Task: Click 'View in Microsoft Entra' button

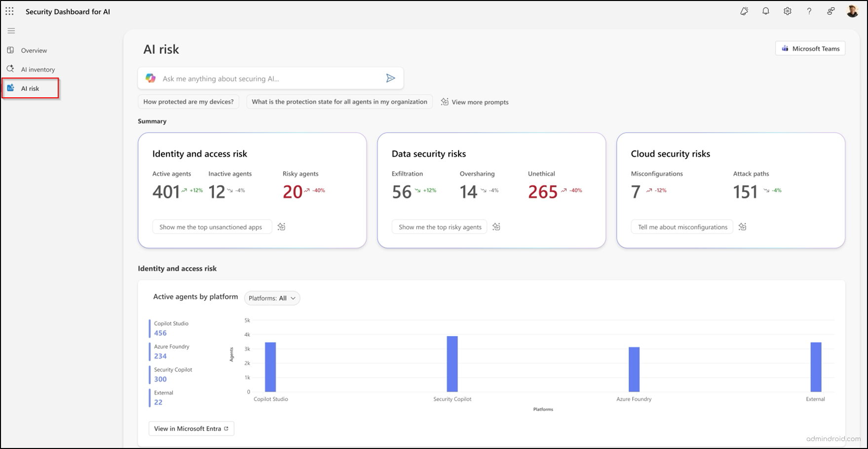Action: 191,428
